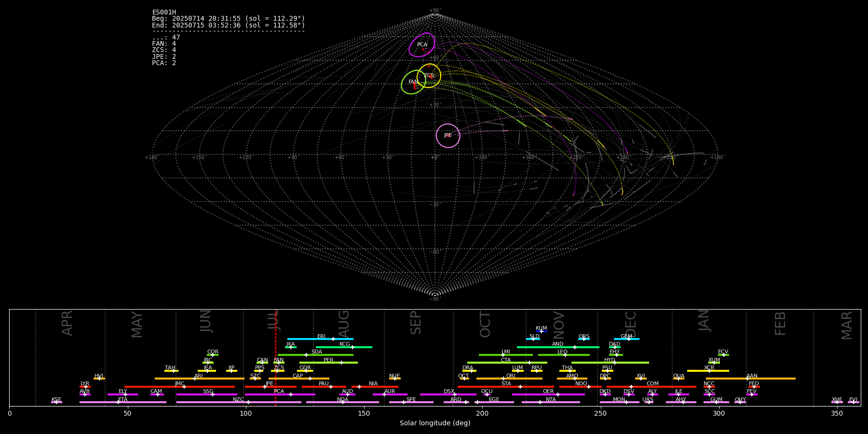Click the NTA shower bar in the timeline
Viewport: 868px width, 434px height.
tap(551, 402)
